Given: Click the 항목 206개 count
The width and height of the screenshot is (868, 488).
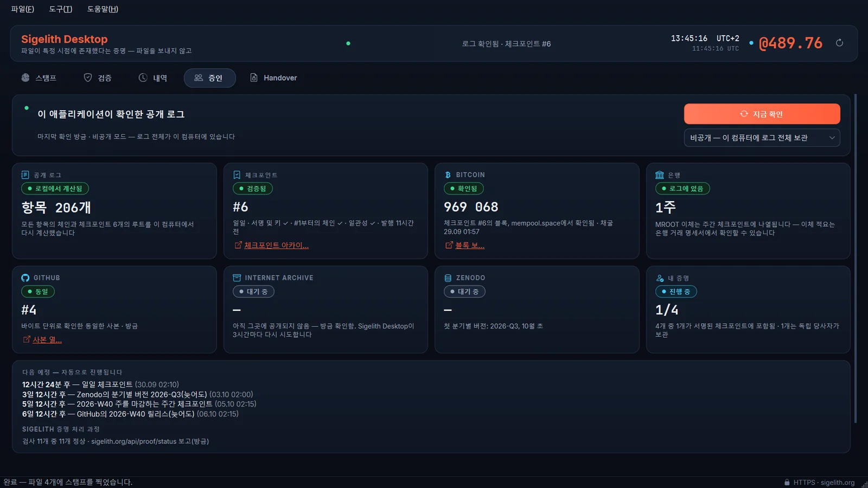Looking at the screenshot, I should point(56,207).
